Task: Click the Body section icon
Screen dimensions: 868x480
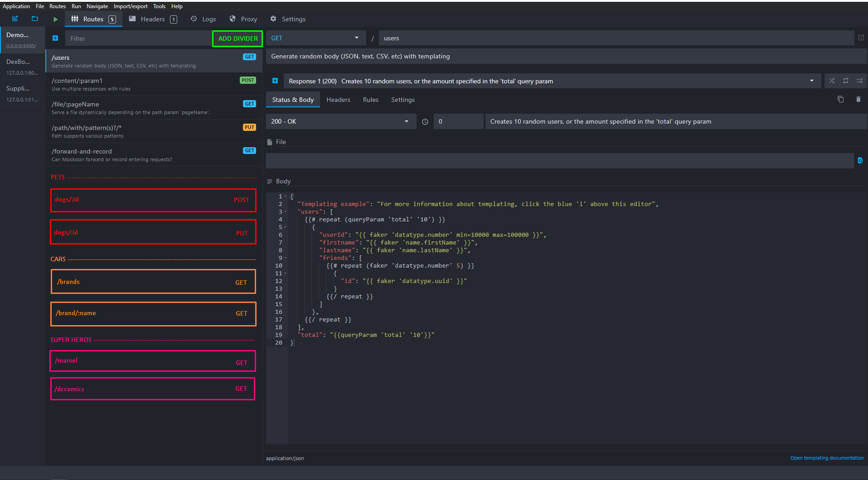Action: click(x=270, y=182)
